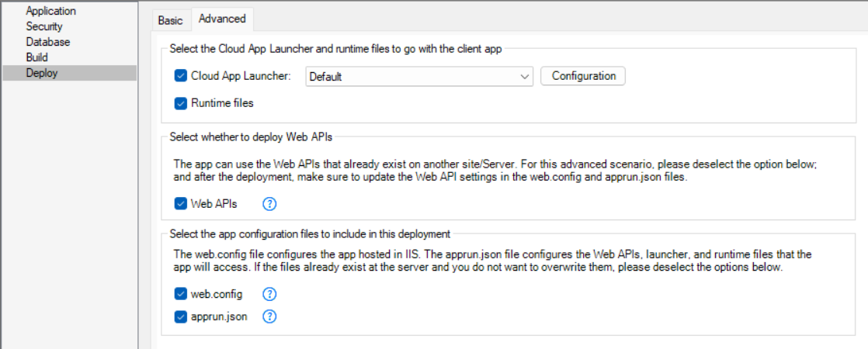
Task: Click the help icon beside web.config
Action: (270, 294)
